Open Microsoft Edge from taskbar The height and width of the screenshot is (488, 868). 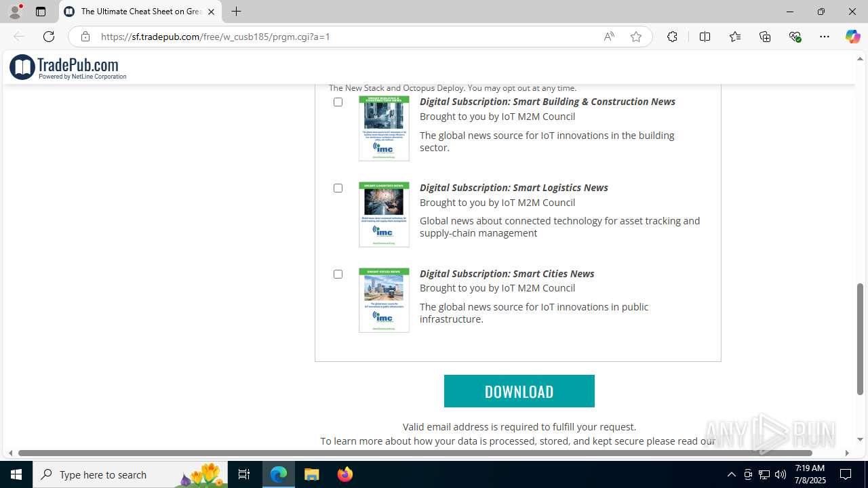[279, 474]
